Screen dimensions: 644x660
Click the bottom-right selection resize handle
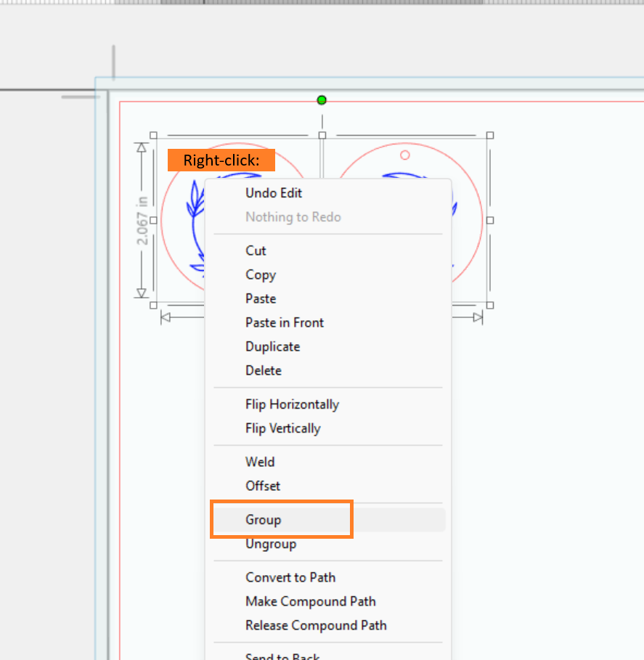490,305
